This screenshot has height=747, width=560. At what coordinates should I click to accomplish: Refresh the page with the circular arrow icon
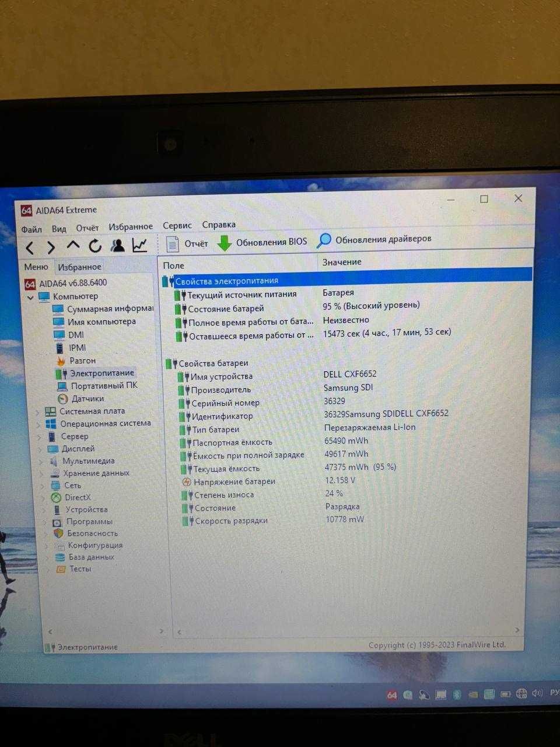pyautogui.click(x=95, y=246)
